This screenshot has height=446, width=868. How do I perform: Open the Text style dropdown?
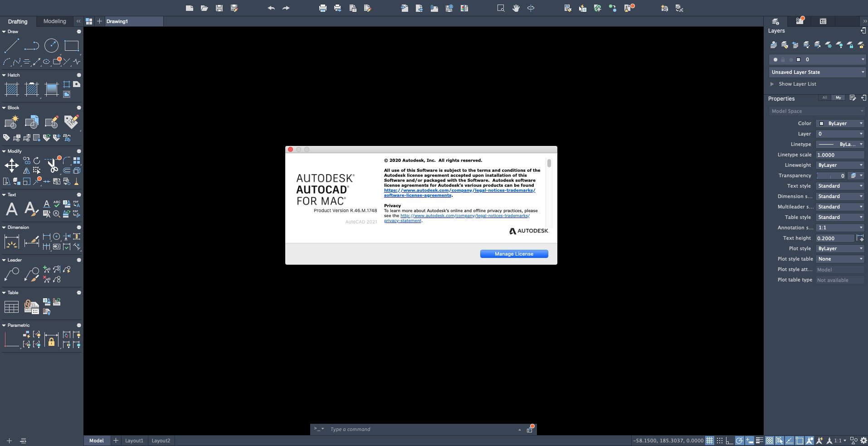click(x=840, y=186)
